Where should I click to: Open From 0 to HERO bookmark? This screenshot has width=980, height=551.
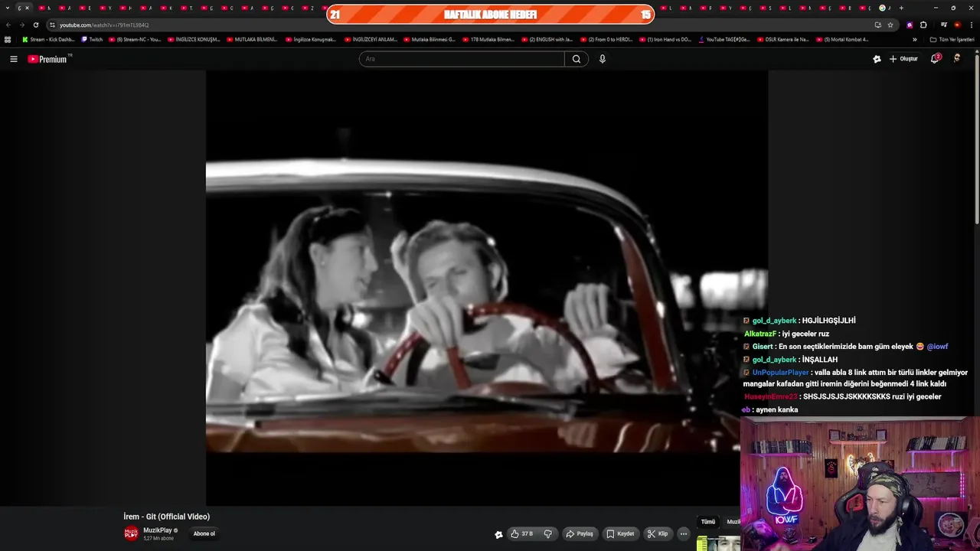(606, 39)
